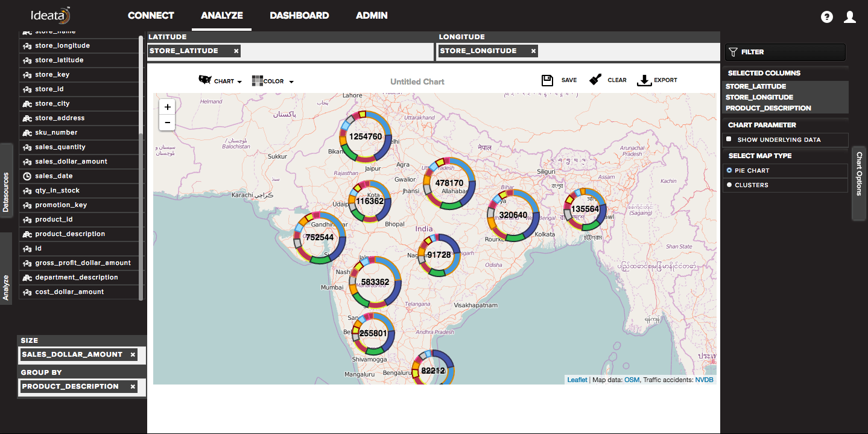Click the column list scrollbar
This screenshot has width=868, height=434.
141,168
